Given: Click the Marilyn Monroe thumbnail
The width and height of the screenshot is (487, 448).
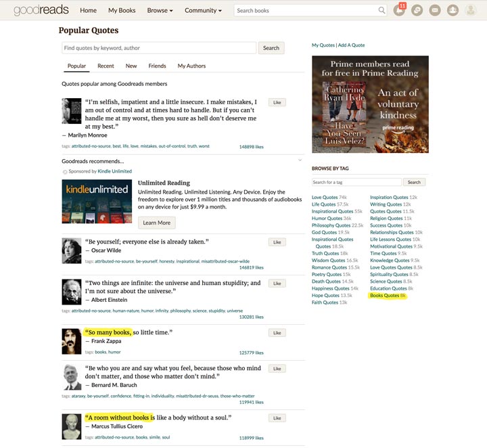Looking at the screenshot, I should [x=72, y=111].
